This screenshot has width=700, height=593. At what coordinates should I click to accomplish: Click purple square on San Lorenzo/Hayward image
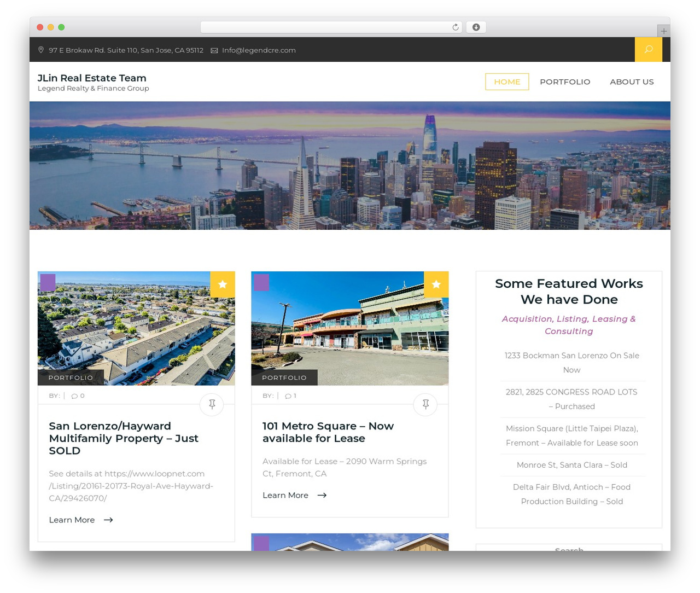[48, 282]
